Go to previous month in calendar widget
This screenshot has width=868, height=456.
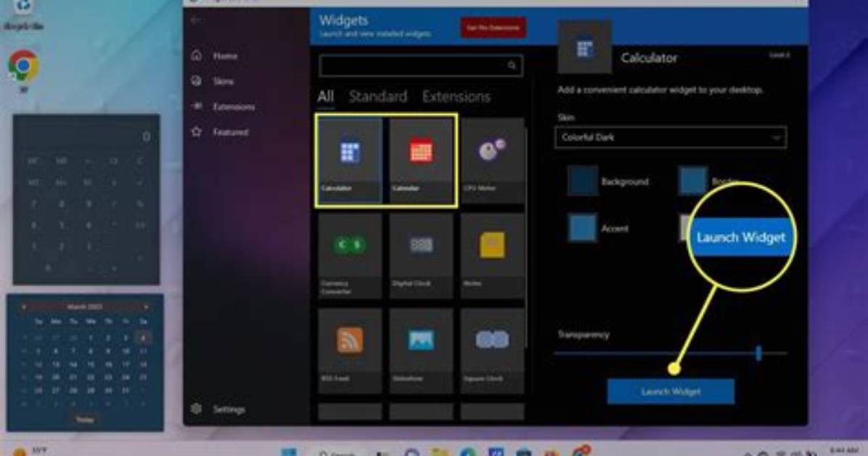24,306
